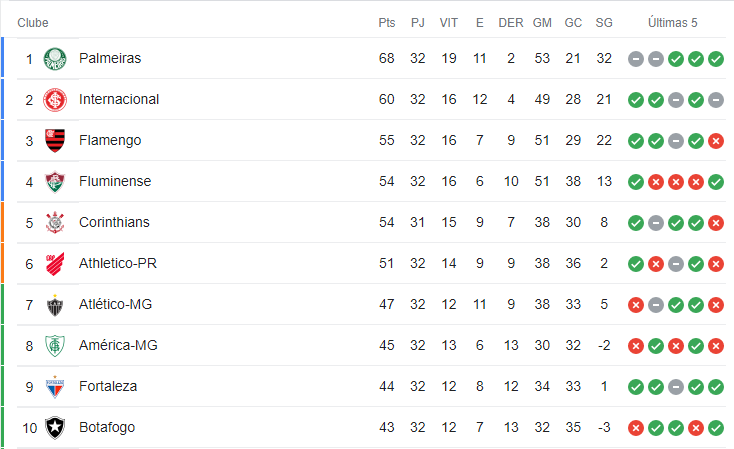Viewport: 734px width, 449px height.
Task: Click the Athletico-PR club crest
Action: [55, 264]
